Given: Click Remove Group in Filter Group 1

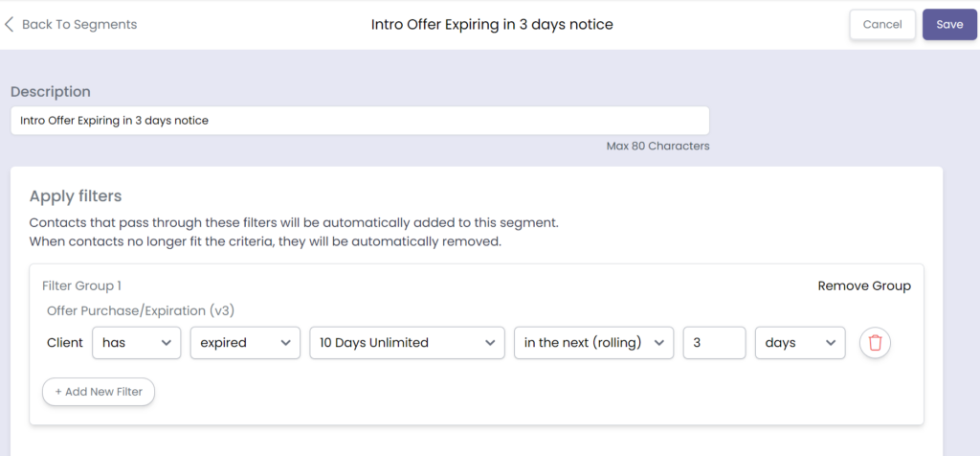Looking at the screenshot, I should tap(864, 285).
